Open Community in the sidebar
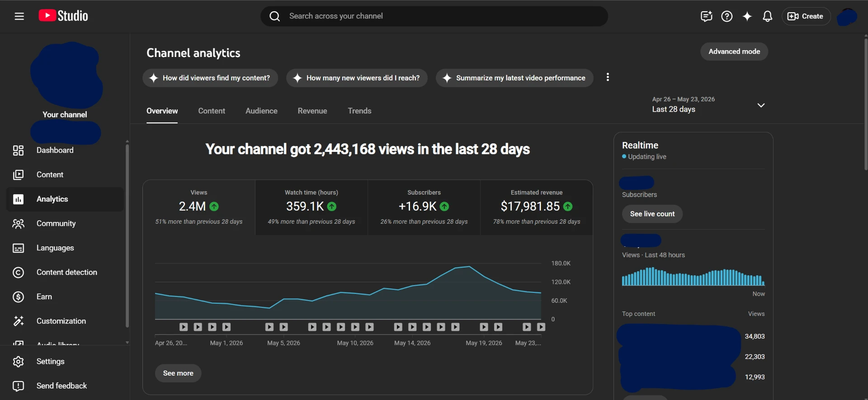The width and height of the screenshot is (868, 400). point(65,223)
